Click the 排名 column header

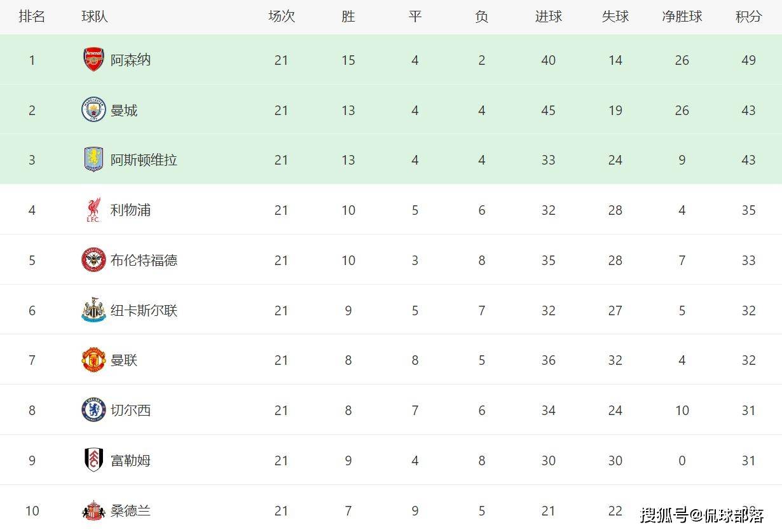[32, 17]
